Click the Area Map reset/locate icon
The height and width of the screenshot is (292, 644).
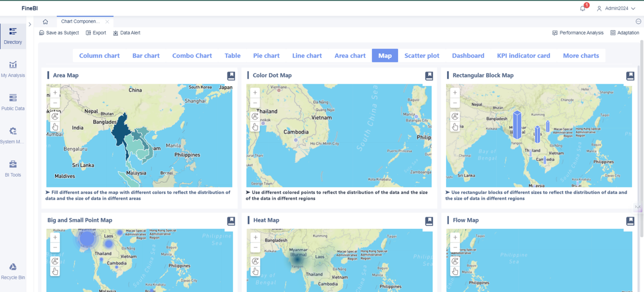55,116
